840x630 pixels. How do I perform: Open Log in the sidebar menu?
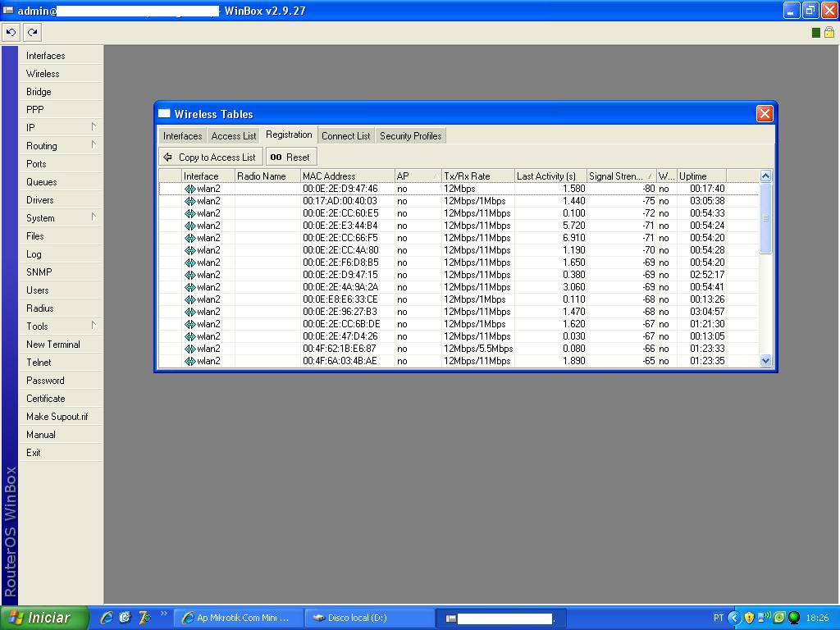[x=61, y=254]
